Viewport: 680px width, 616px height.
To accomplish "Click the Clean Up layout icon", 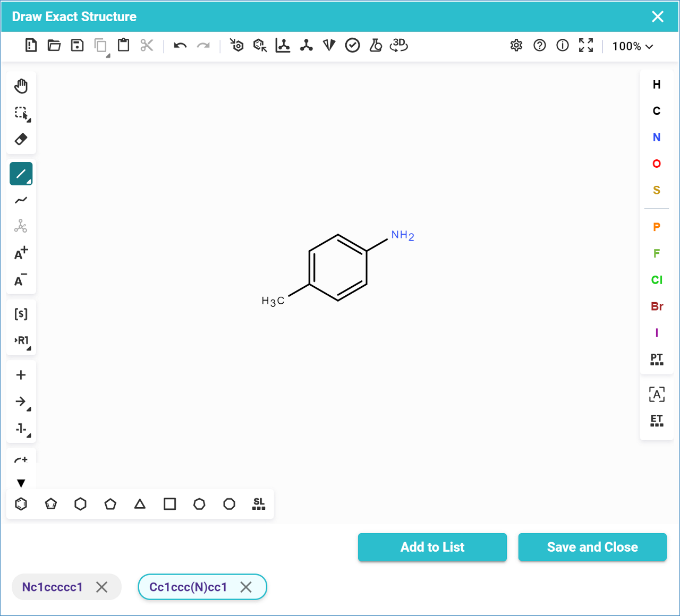I will coord(306,46).
